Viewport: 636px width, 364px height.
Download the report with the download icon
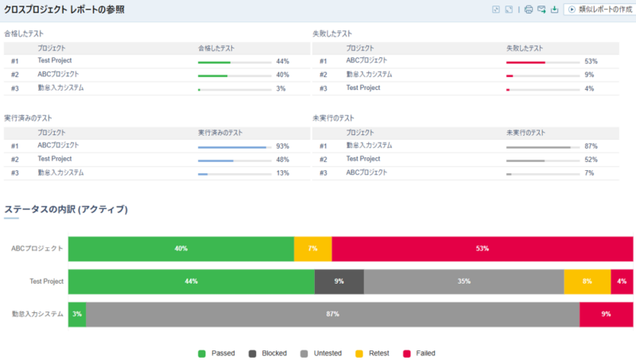554,10
